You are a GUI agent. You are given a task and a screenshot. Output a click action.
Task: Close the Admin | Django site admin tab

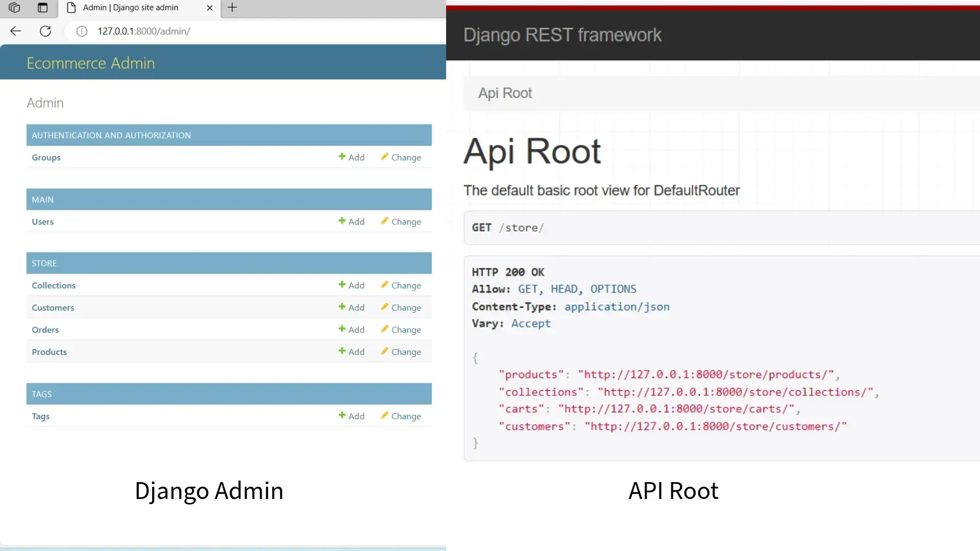[210, 8]
